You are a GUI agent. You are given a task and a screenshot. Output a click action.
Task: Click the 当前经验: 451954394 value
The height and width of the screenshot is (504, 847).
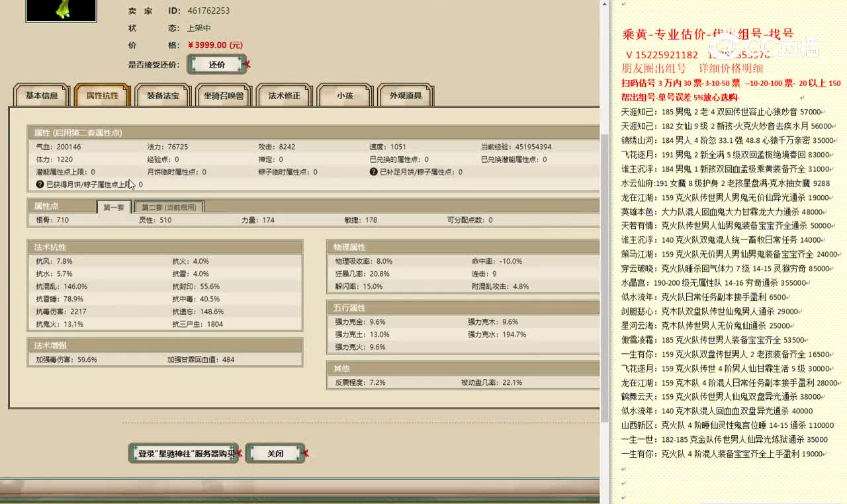[516, 147]
